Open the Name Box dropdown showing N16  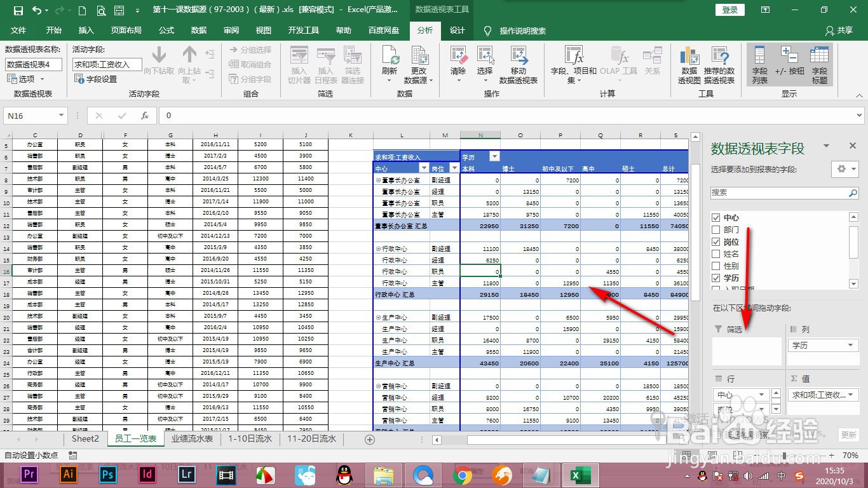coord(62,116)
